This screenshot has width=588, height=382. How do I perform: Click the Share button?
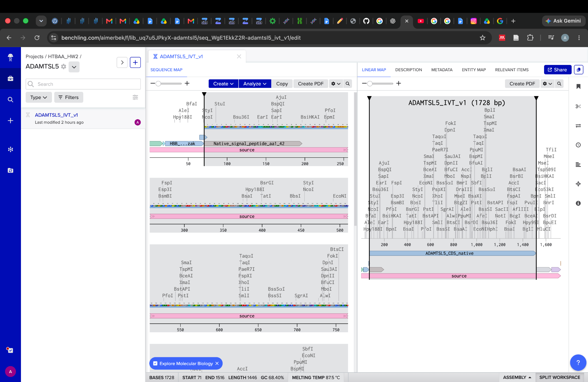tap(558, 70)
